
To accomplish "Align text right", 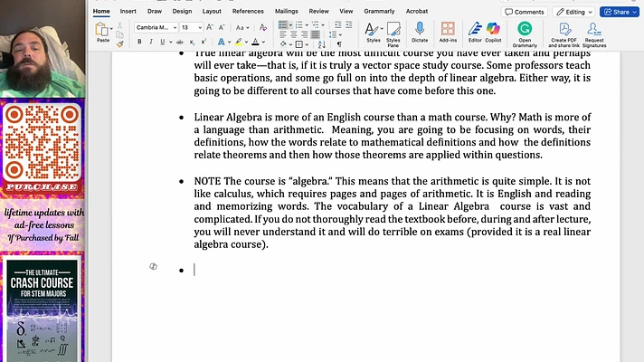I will (x=304, y=34).
